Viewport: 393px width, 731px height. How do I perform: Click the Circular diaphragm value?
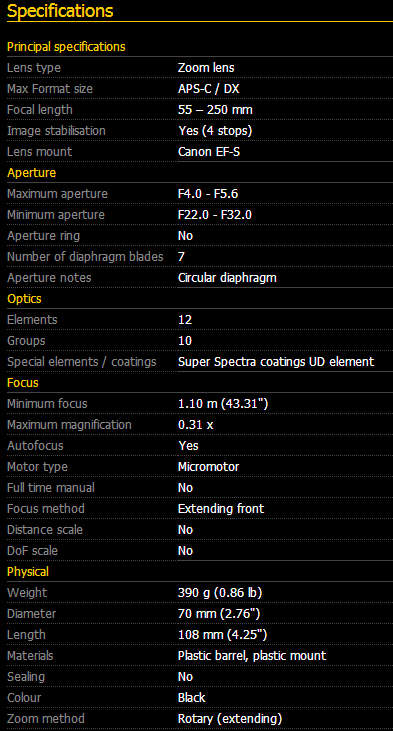tap(227, 278)
